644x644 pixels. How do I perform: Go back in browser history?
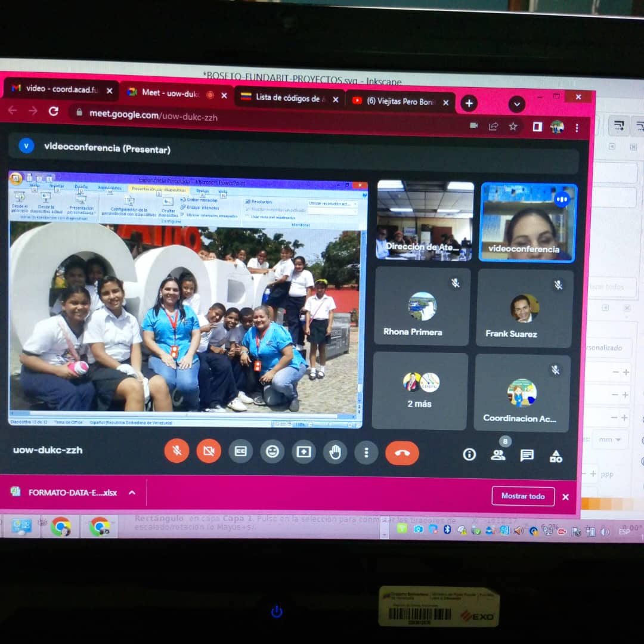(13, 110)
